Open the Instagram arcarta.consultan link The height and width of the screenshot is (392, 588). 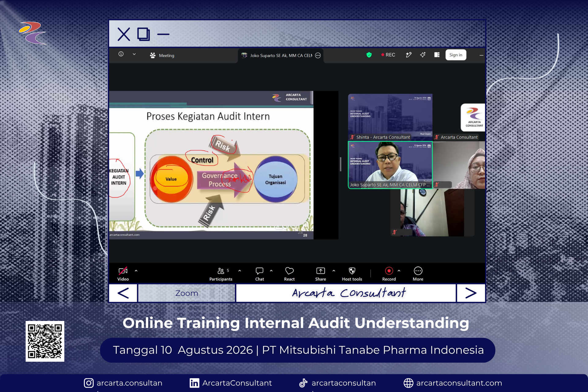[x=123, y=383]
